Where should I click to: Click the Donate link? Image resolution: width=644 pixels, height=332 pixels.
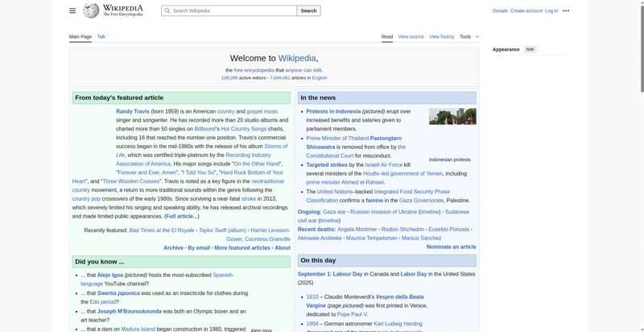(500, 10)
